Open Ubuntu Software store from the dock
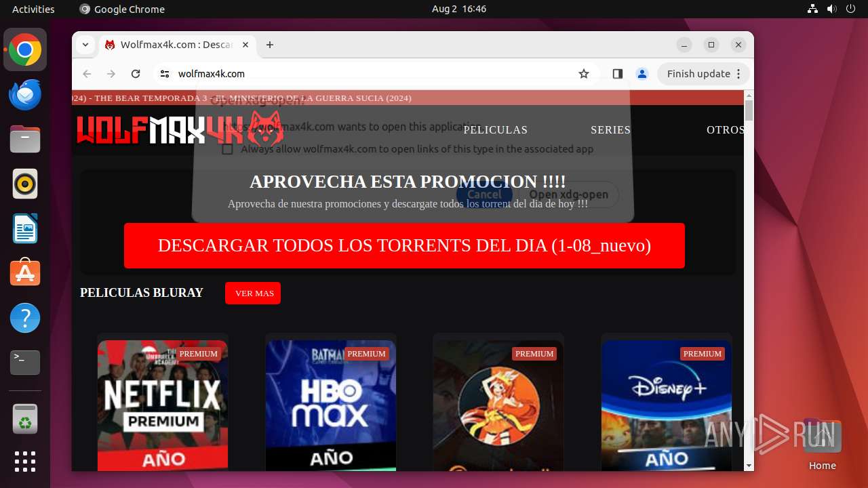The image size is (868, 488). tap(25, 273)
